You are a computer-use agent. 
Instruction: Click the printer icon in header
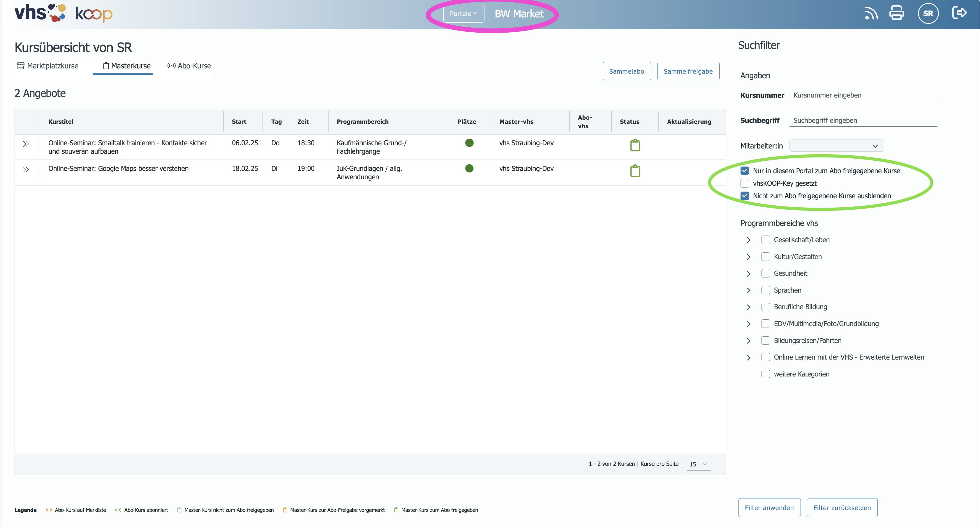(896, 13)
